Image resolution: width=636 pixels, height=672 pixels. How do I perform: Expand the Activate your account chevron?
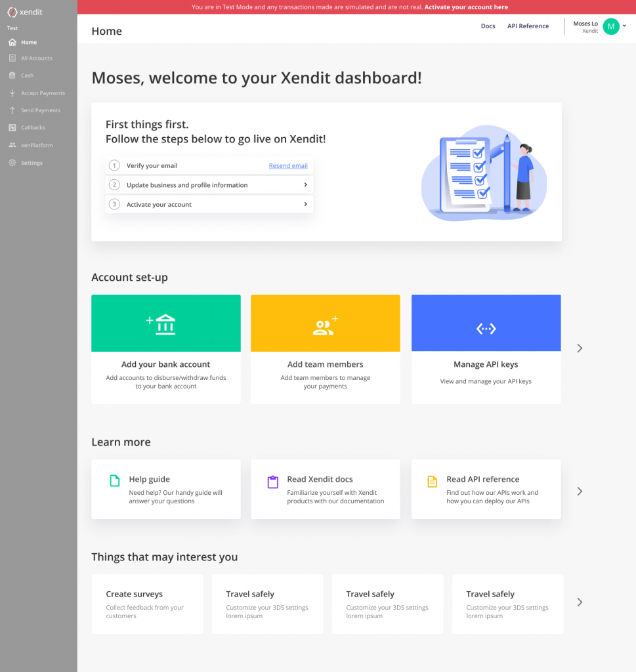(306, 204)
